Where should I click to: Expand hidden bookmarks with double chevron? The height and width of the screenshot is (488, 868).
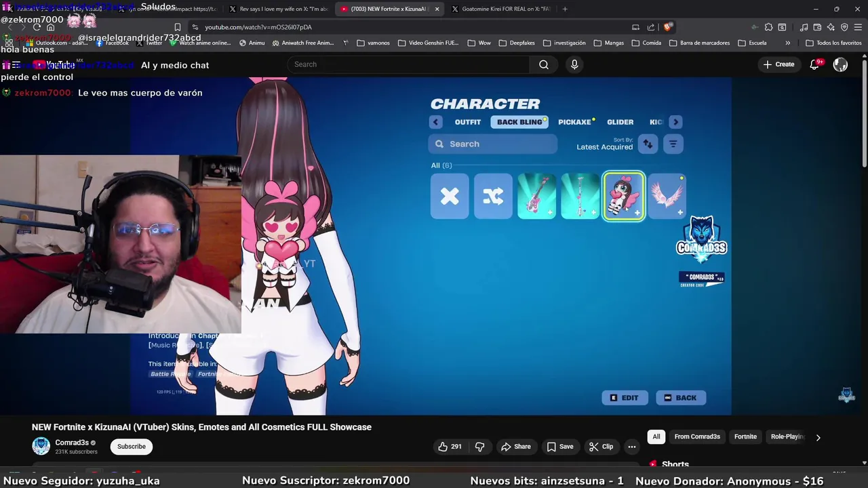(787, 43)
